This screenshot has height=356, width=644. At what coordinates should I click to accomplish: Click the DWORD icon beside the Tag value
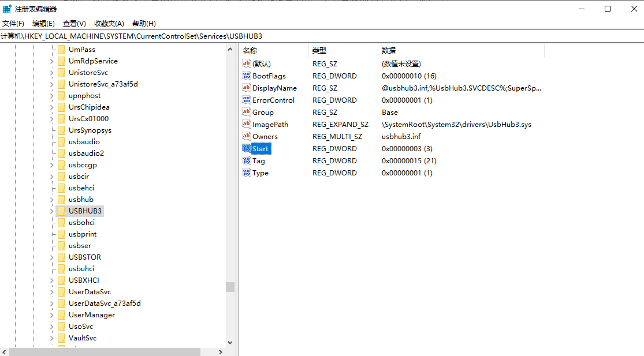[x=247, y=160]
